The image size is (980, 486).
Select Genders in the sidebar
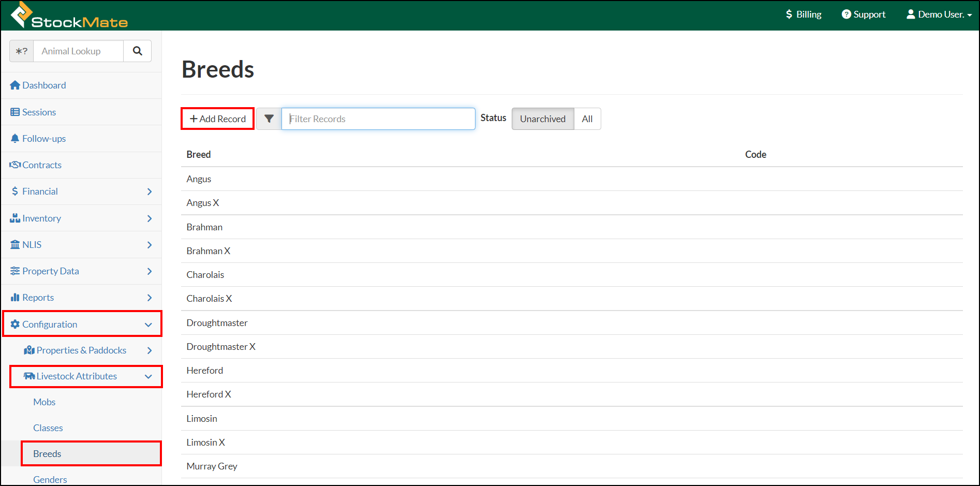[50, 479]
